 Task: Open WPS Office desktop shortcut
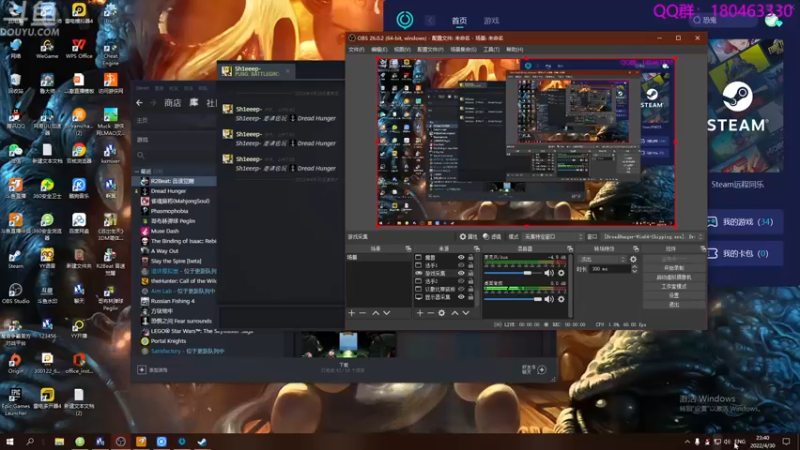coord(79,49)
